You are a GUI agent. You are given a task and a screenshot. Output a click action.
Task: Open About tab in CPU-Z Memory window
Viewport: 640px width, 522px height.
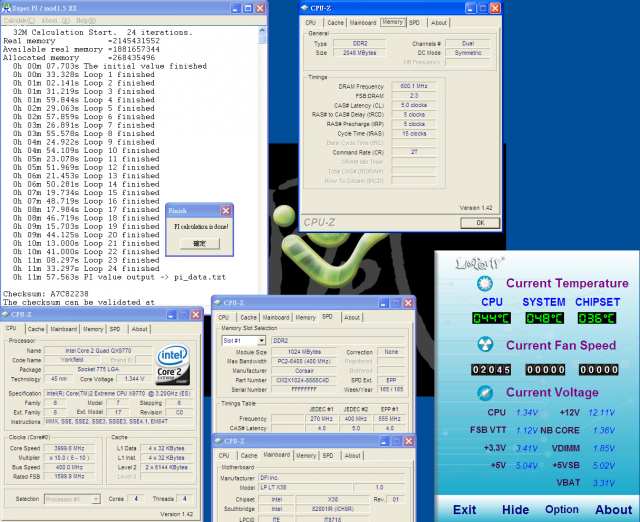point(439,23)
